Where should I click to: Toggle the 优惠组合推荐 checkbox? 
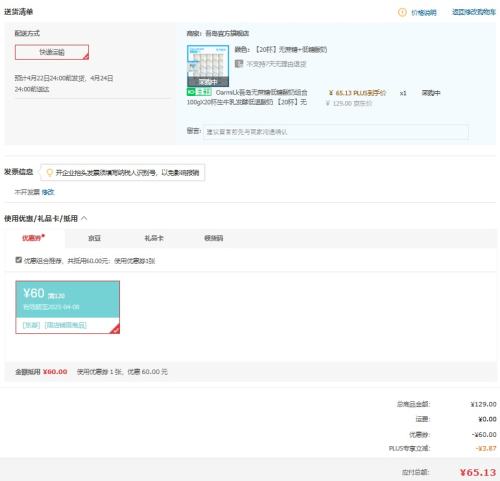click(19, 260)
